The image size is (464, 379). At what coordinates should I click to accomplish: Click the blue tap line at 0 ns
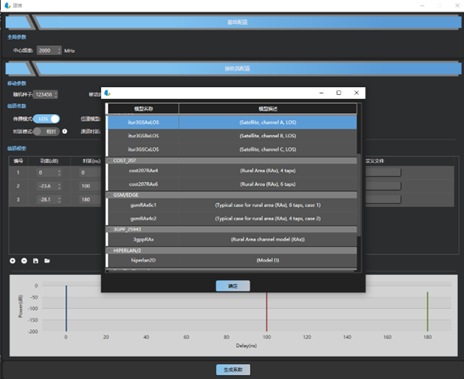66,308
